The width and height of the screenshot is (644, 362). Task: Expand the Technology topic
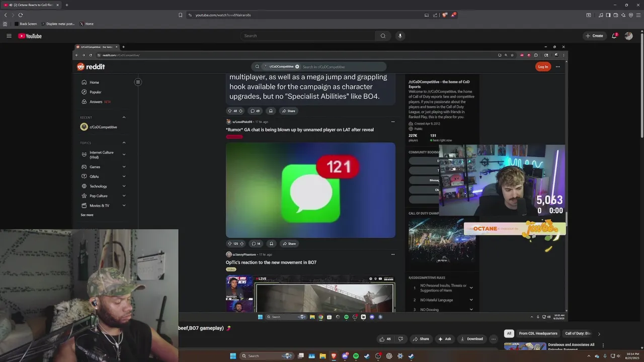tap(124, 186)
